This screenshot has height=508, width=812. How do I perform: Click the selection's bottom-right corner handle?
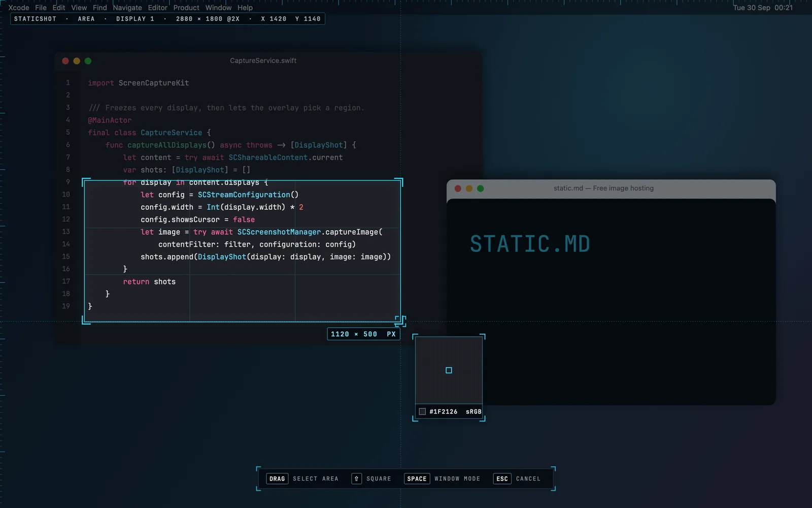[x=400, y=321]
